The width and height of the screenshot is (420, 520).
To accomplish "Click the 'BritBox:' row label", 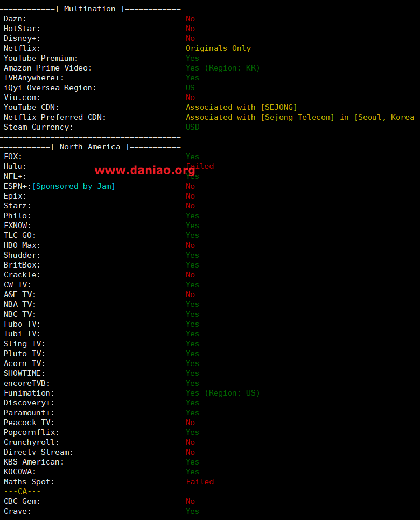I will click(22, 265).
